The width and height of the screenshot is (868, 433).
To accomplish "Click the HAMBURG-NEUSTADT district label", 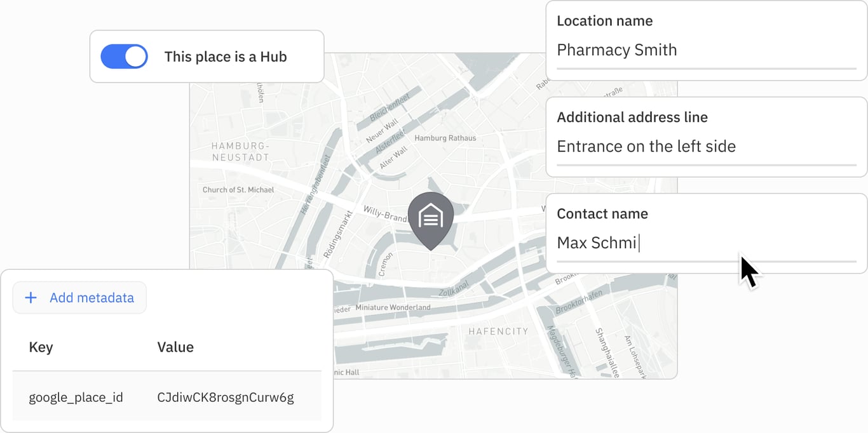I will (x=240, y=151).
